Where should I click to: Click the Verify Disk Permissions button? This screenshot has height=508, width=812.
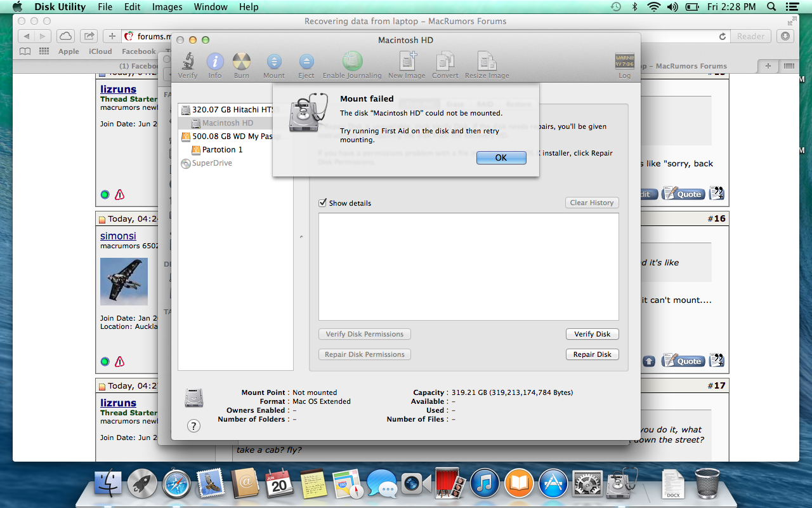point(365,334)
